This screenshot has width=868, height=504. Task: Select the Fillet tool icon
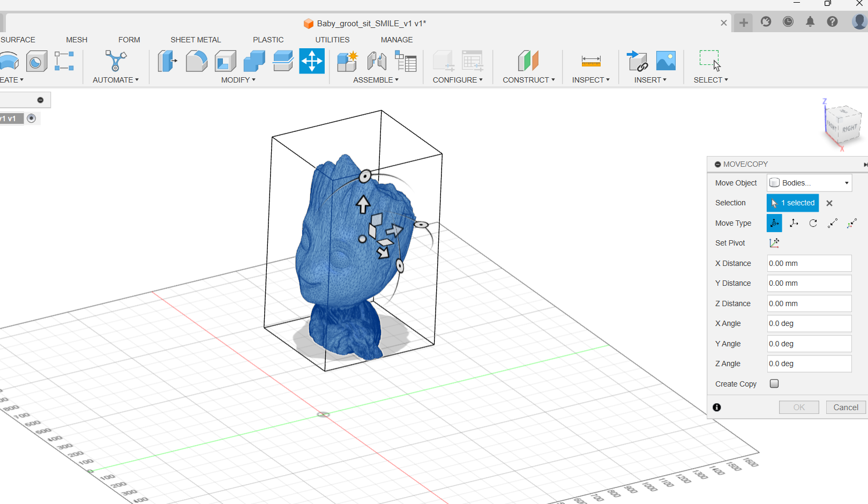(x=196, y=61)
